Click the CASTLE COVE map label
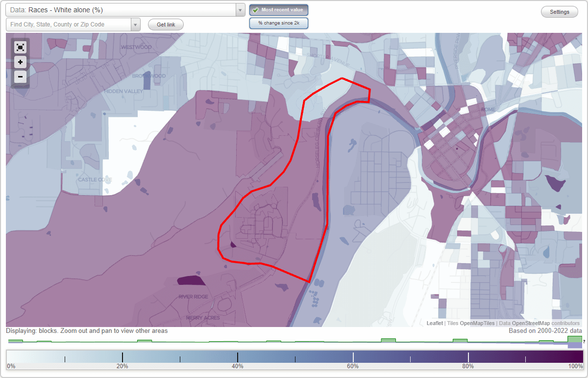The width and height of the screenshot is (588, 378). [95, 179]
